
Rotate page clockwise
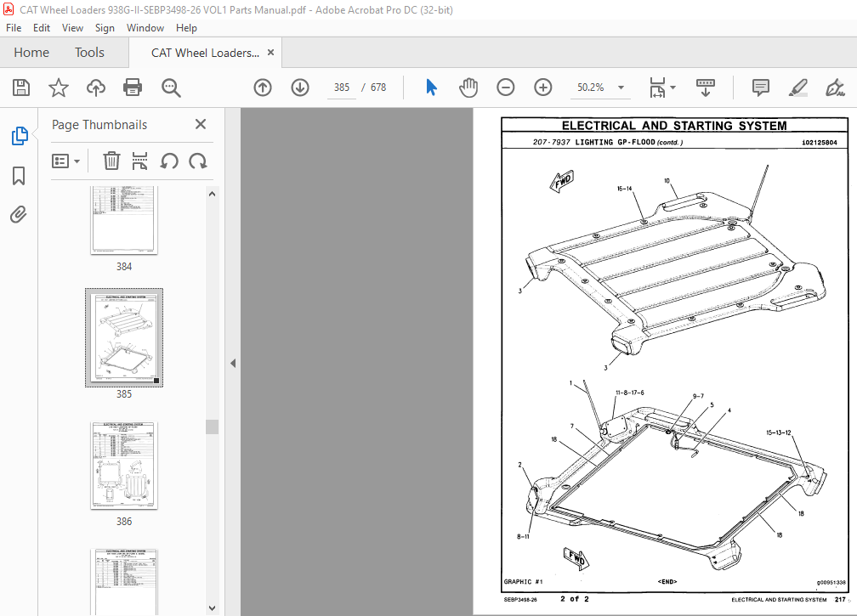(x=198, y=161)
